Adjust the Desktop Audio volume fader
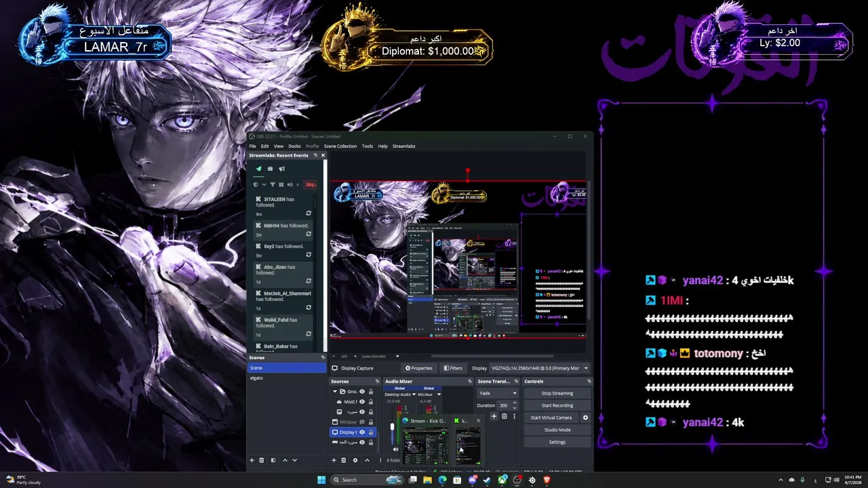 pos(392,428)
